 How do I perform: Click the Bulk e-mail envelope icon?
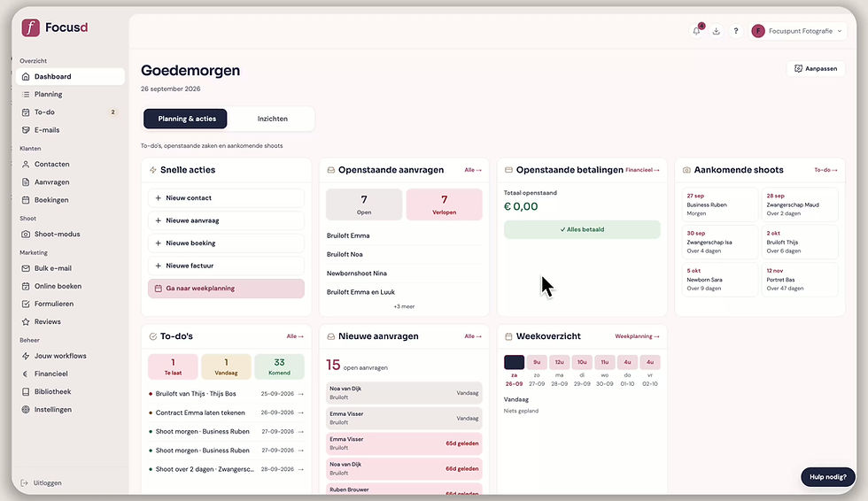[26, 268]
